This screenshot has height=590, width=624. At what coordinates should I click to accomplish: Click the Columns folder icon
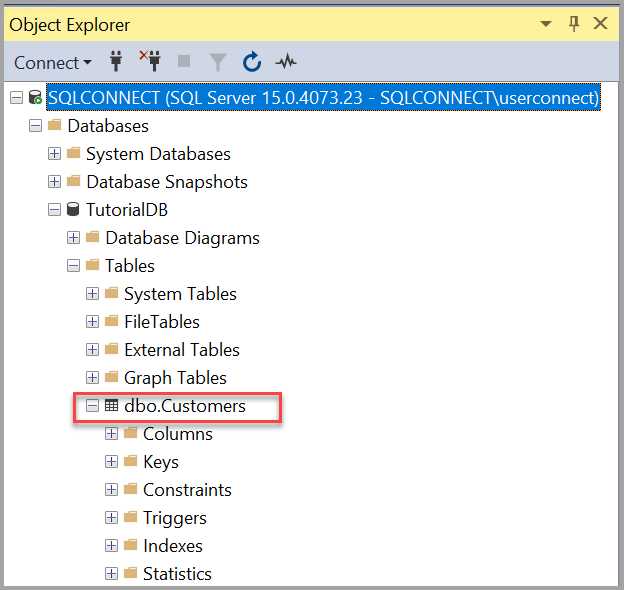point(131,433)
